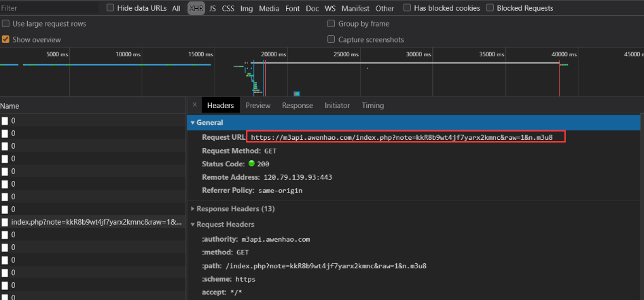Enable Capture screenshots option
The width and height of the screenshot is (644, 300).
332,39
